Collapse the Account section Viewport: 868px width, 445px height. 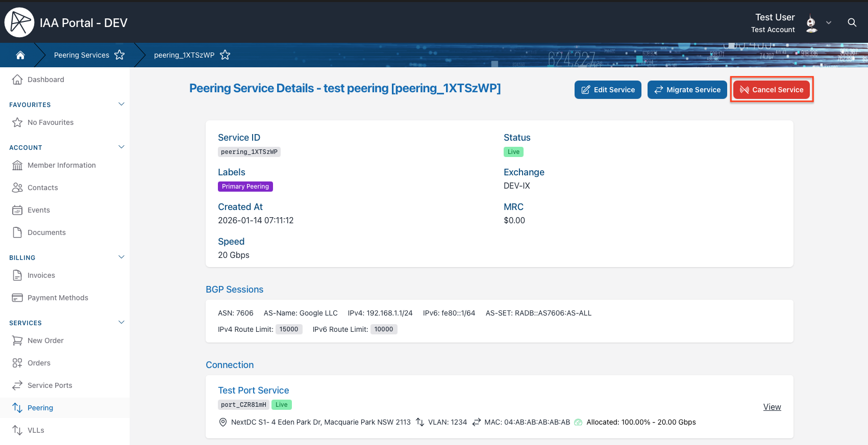tap(121, 147)
